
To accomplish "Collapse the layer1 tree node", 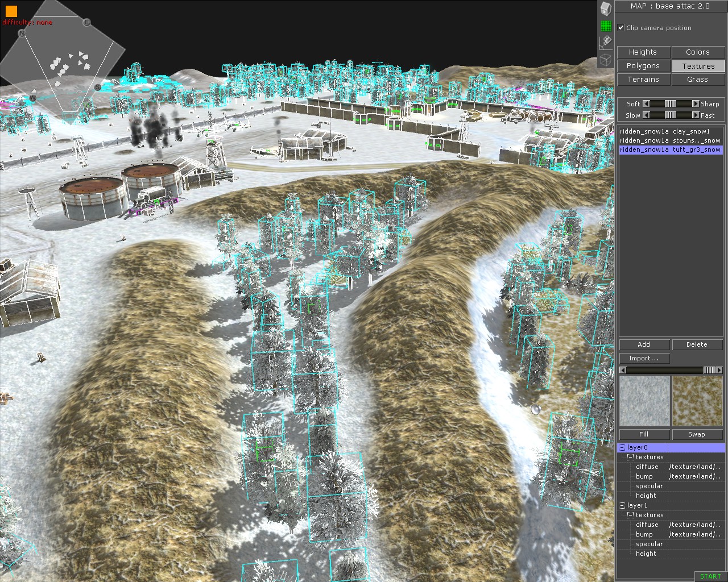I will click(x=622, y=505).
